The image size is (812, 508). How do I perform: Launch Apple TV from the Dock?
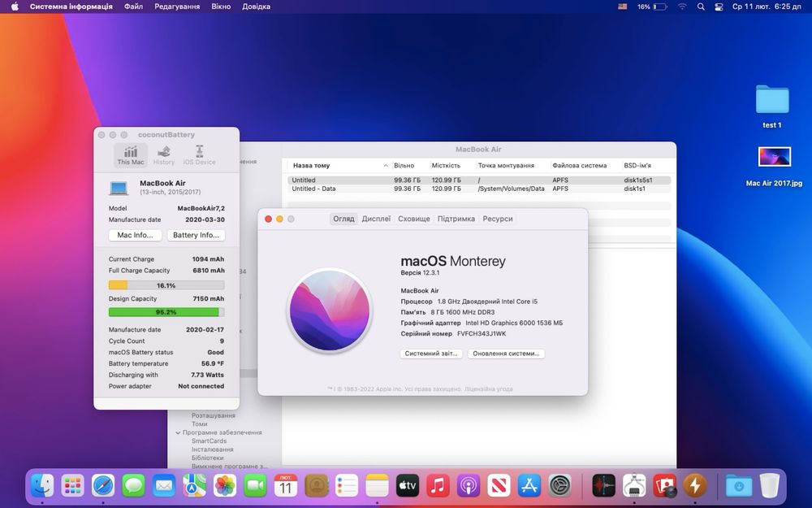coord(408,486)
